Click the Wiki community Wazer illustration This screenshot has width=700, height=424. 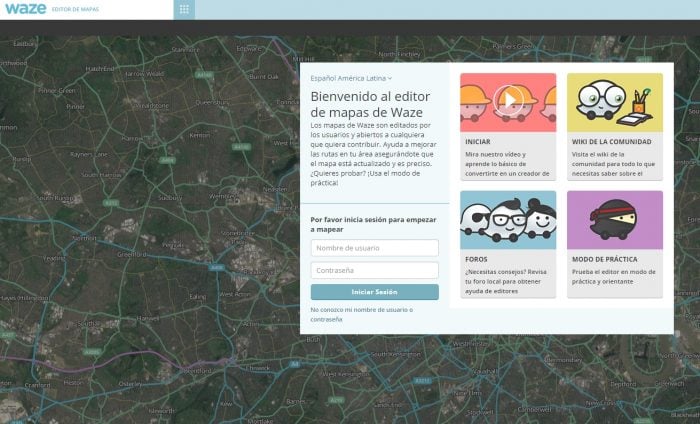pyautogui.click(x=614, y=102)
